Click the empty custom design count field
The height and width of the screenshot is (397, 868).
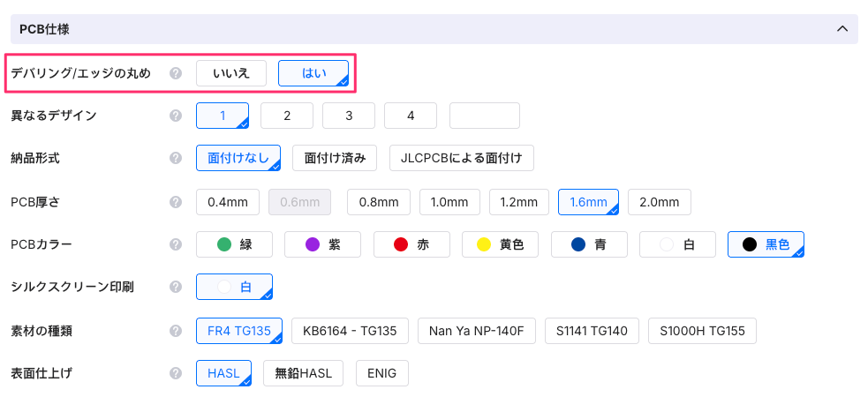484,116
